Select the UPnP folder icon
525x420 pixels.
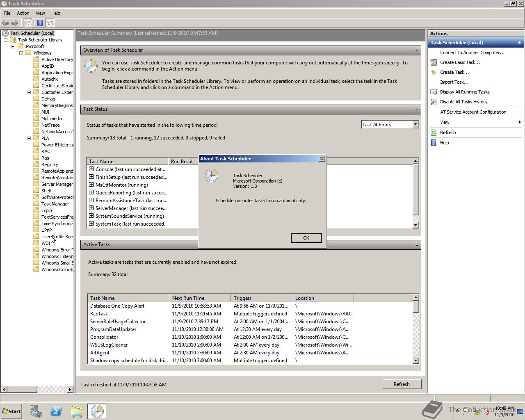[36, 230]
